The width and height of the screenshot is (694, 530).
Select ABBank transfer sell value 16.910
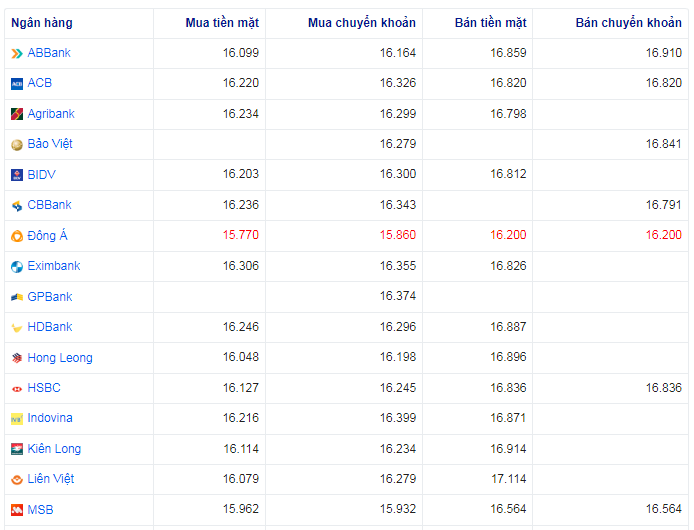tap(663, 53)
